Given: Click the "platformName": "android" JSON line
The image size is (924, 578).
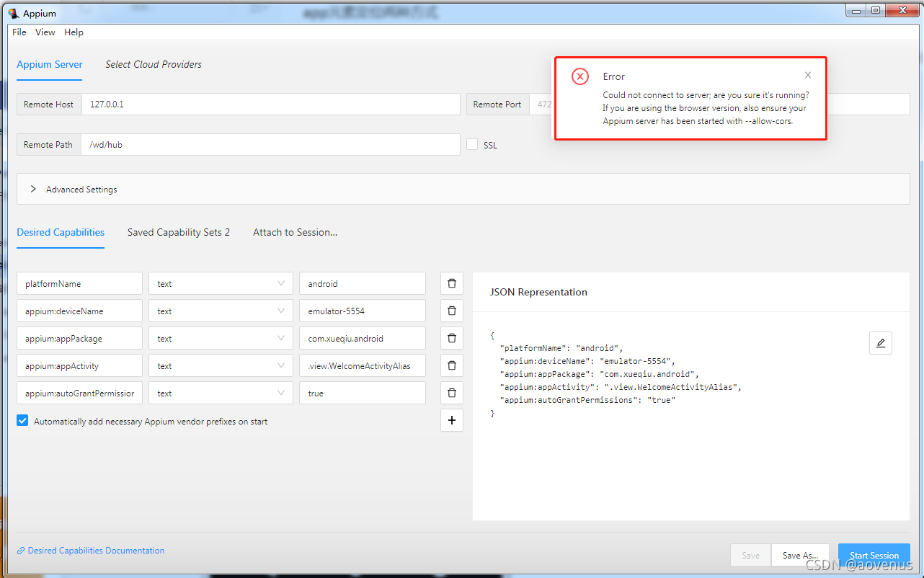Looking at the screenshot, I should [561, 348].
